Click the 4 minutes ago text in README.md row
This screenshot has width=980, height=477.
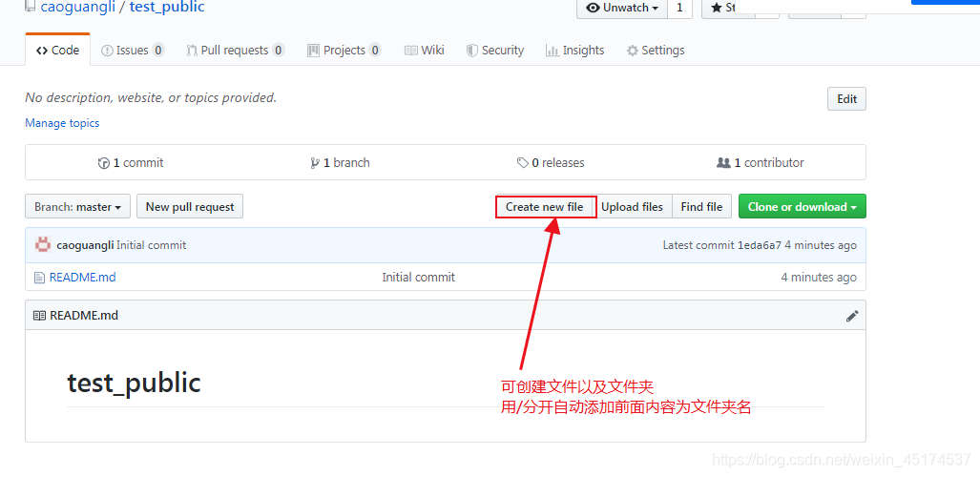click(819, 277)
